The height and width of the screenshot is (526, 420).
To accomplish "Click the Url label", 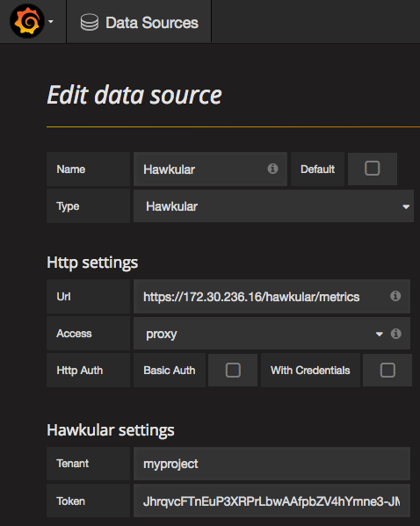I will point(64,297).
